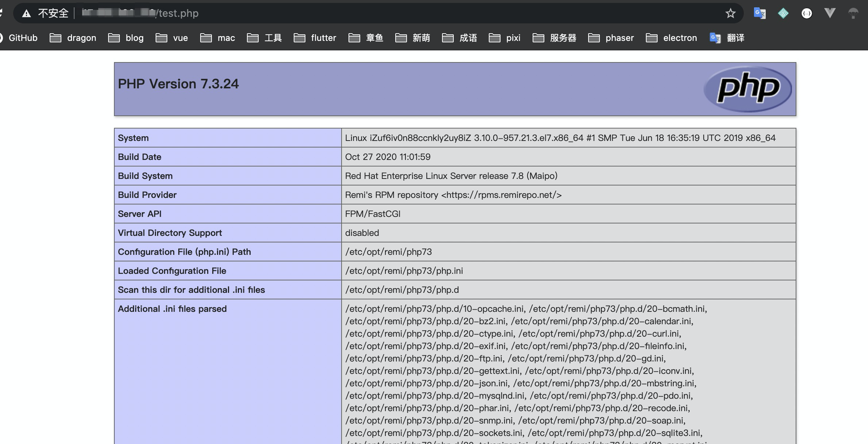
Task: Click the PHP logo image
Action: 747,89
